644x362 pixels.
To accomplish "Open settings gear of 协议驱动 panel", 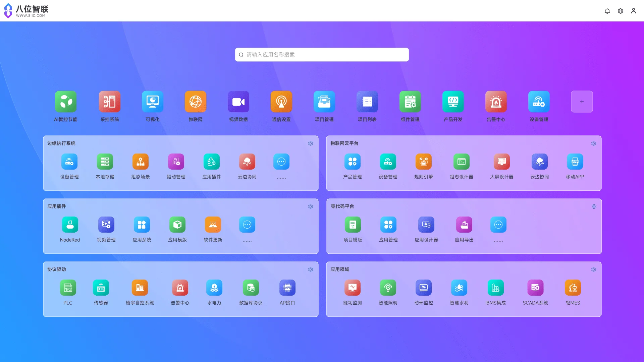I will click(311, 269).
